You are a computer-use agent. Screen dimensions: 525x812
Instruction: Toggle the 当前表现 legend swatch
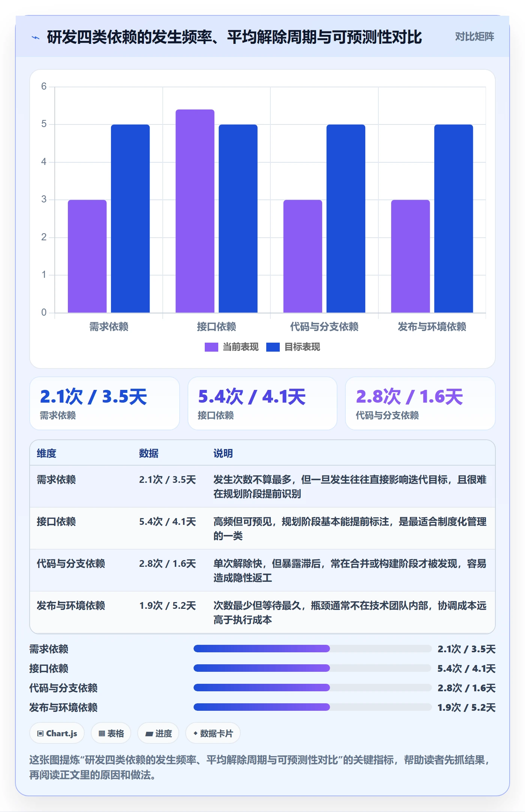[211, 347]
